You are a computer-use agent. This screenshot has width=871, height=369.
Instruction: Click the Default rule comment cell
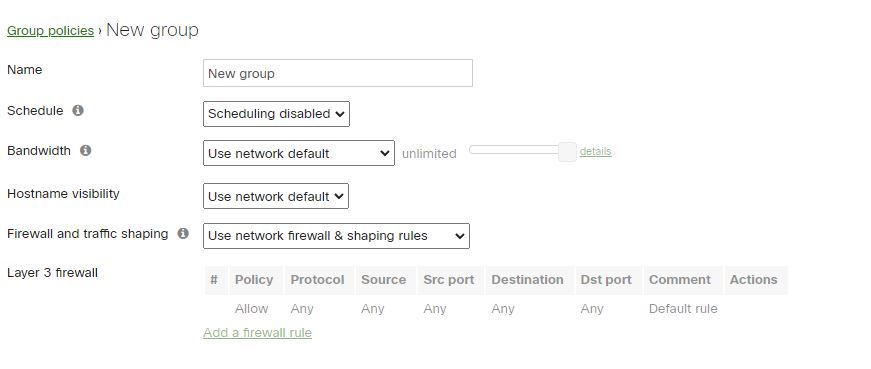coord(683,308)
